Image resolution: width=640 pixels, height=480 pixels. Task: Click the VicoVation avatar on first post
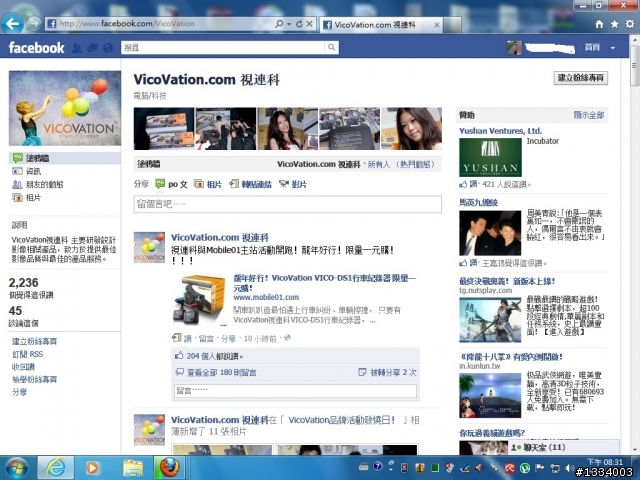149,247
